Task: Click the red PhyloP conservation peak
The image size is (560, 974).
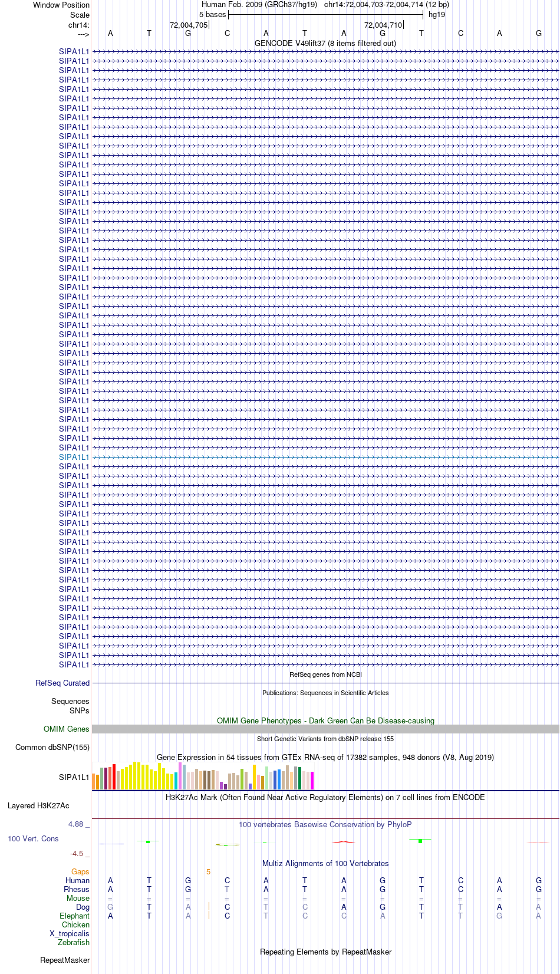Action: (344, 842)
